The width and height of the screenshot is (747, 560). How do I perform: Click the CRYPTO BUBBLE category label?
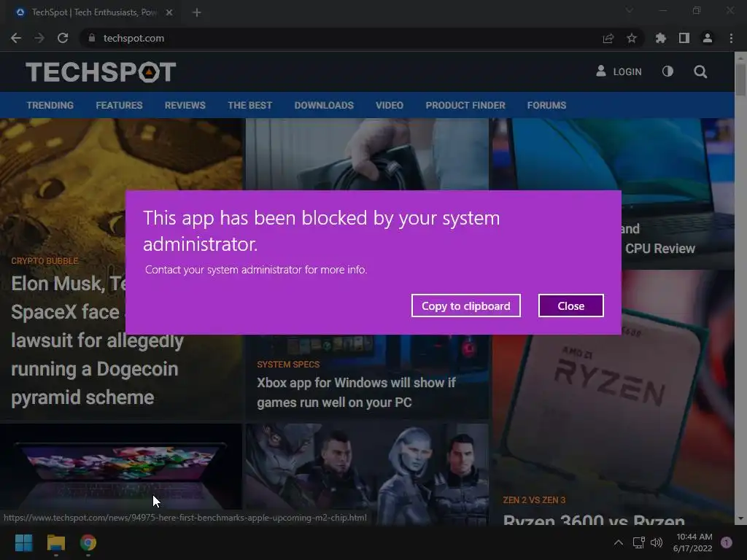coord(44,261)
